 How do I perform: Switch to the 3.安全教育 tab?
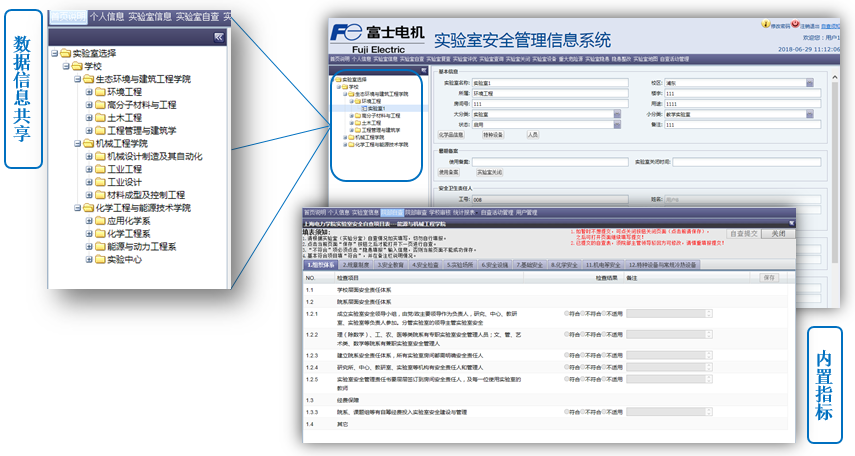pos(393,265)
